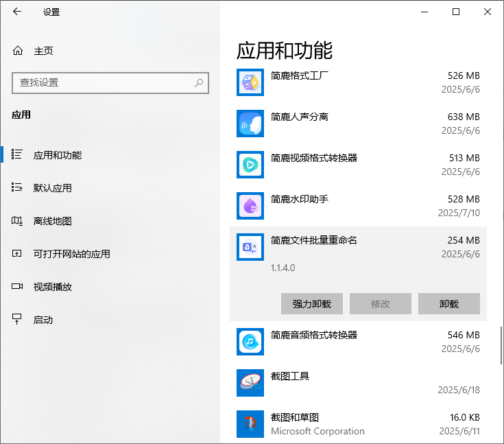Click the app list scrollbar thumb
The height and width of the screenshot is (444, 504).
[501, 346]
